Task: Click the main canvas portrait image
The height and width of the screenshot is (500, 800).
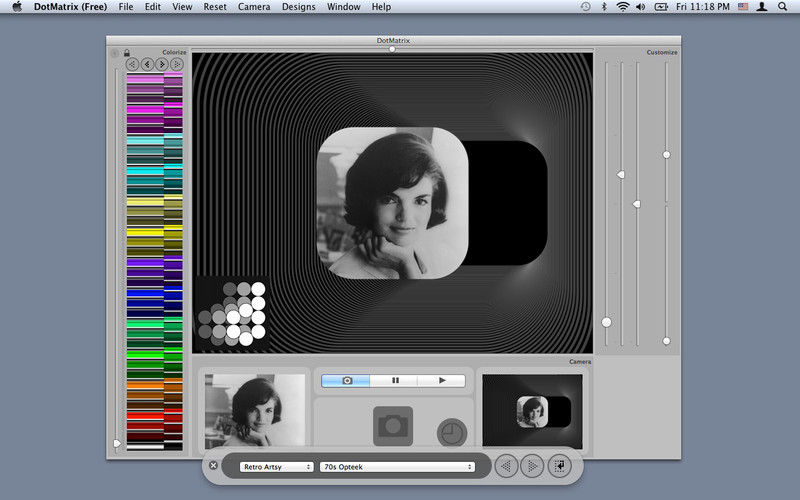Action: [x=392, y=203]
